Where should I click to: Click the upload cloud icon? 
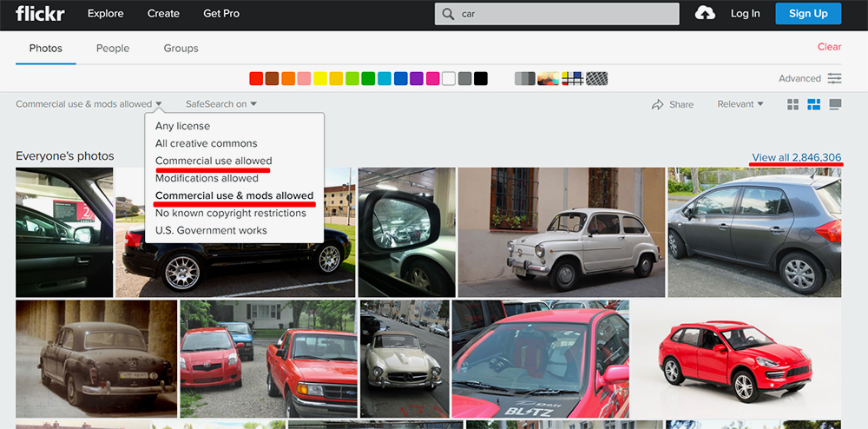click(705, 14)
